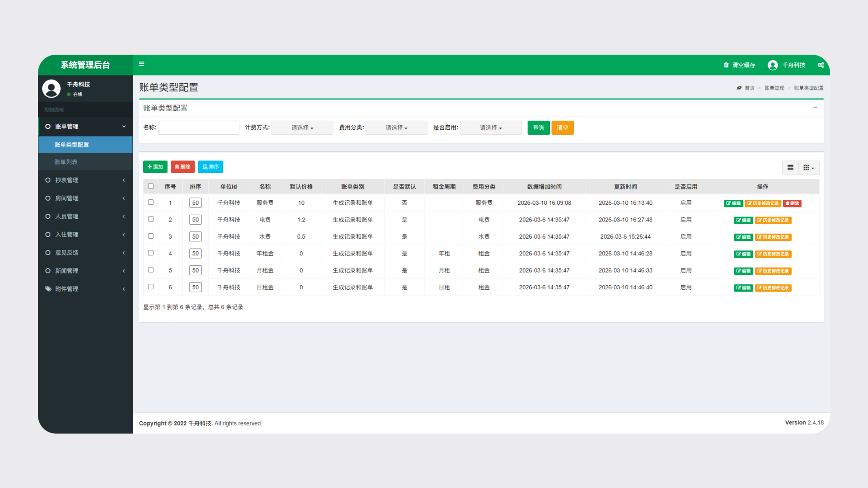Switch to list view toggle icon
This screenshot has height=488, width=868.
point(790,168)
